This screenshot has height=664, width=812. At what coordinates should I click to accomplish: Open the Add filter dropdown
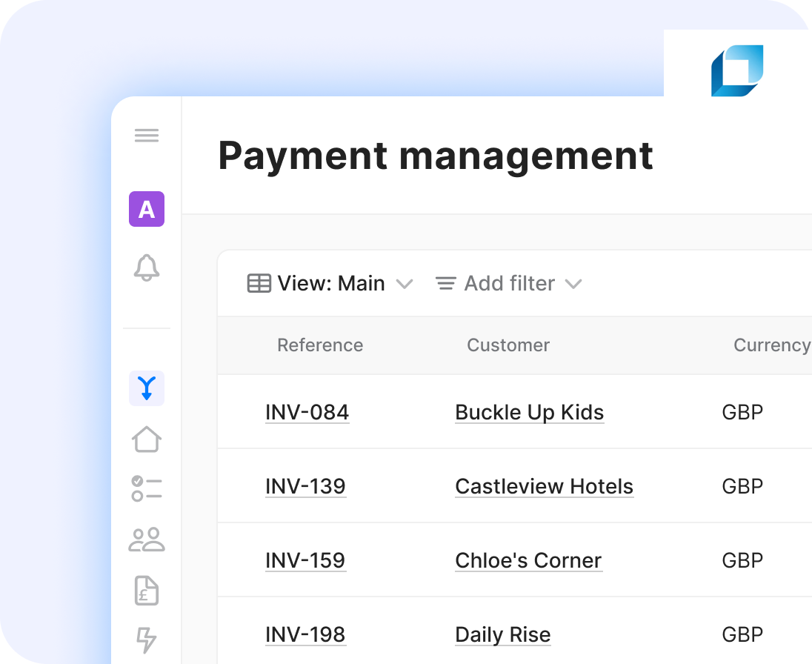pos(508,283)
